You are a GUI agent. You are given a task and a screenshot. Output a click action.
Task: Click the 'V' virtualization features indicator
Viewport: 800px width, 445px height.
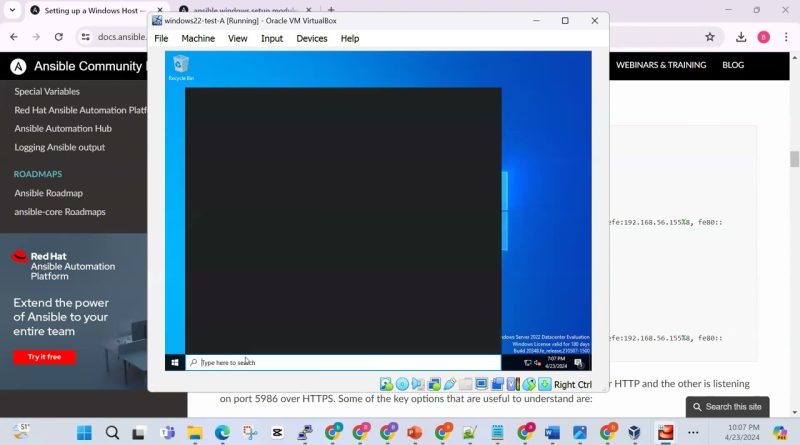pos(513,384)
